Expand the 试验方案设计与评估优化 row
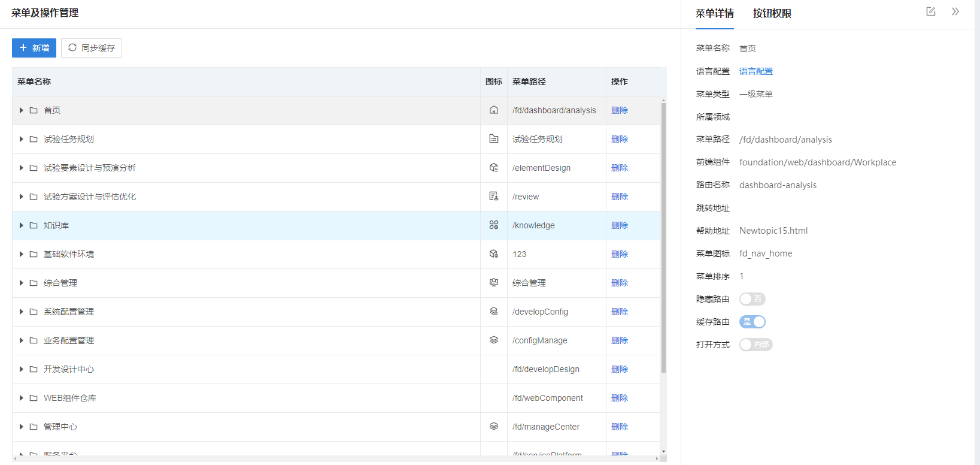 point(22,197)
